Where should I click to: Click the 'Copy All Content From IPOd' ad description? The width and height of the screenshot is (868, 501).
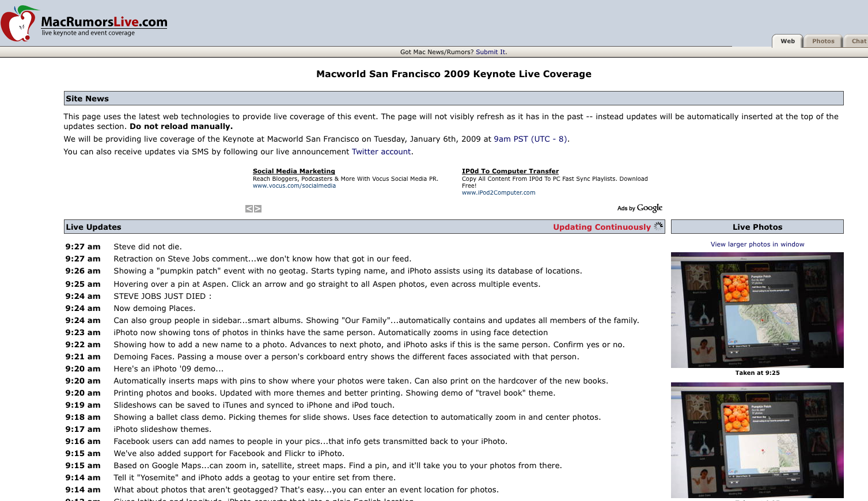555,183
